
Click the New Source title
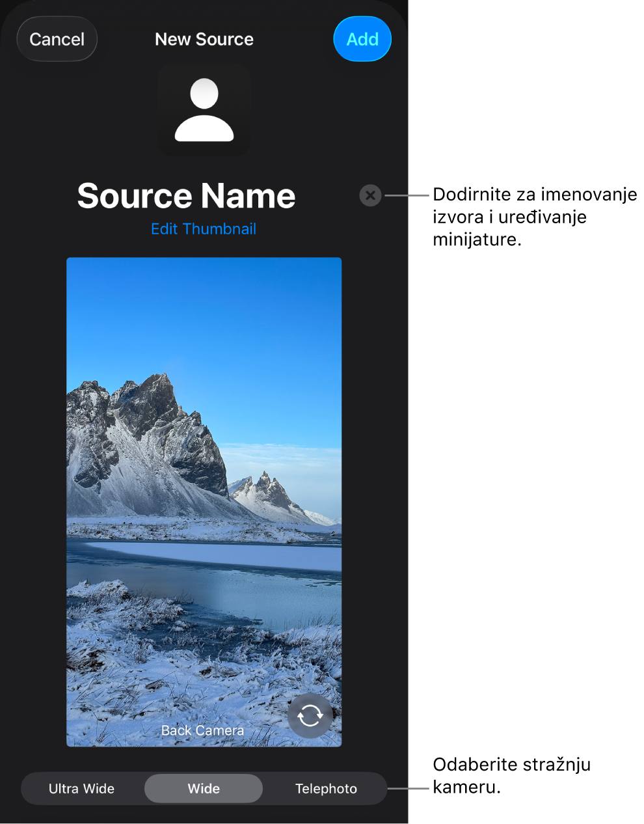(x=204, y=39)
